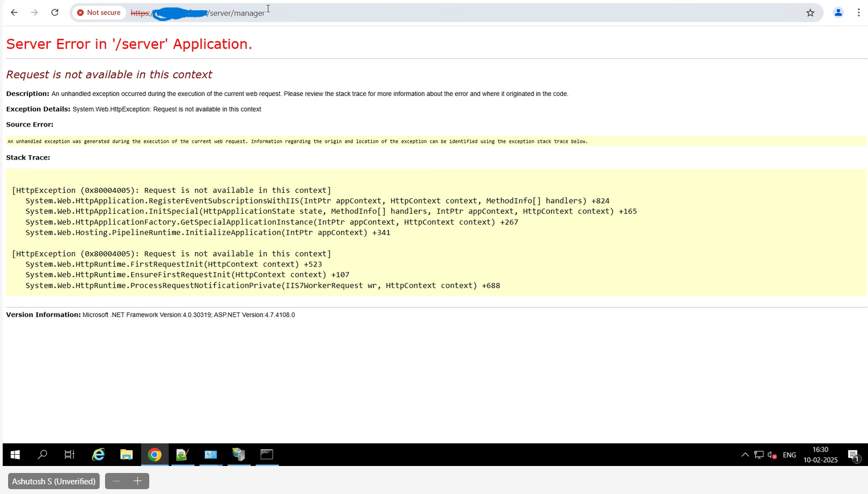Open Windows Search from the taskbar
Viewport: 868px width, 494px height.
(43, 455)
